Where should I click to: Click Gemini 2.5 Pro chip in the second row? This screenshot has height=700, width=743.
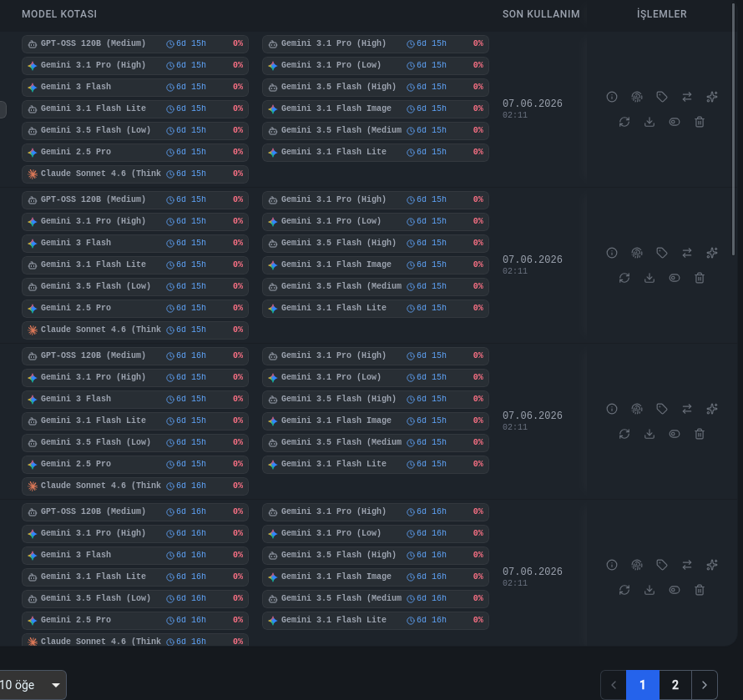pyautogui.click(x=135, y=309)
